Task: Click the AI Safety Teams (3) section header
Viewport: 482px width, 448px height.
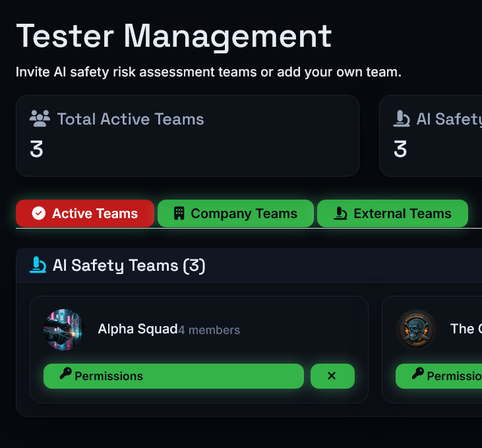Action: click(x=129, y=266)
